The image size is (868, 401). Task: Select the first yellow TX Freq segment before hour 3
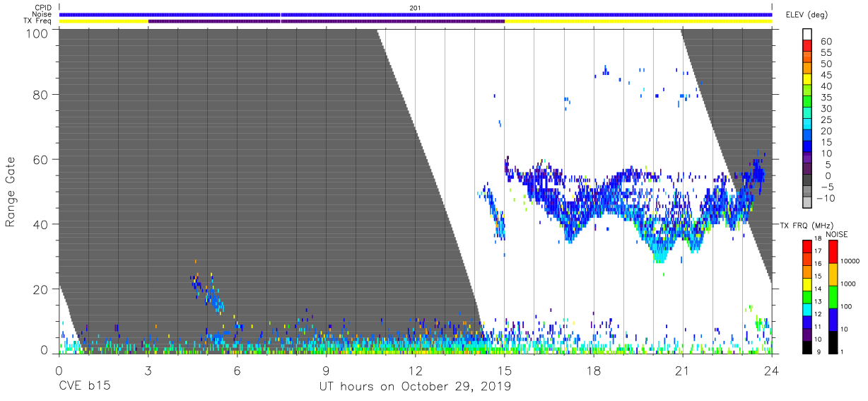coord(104,21)
